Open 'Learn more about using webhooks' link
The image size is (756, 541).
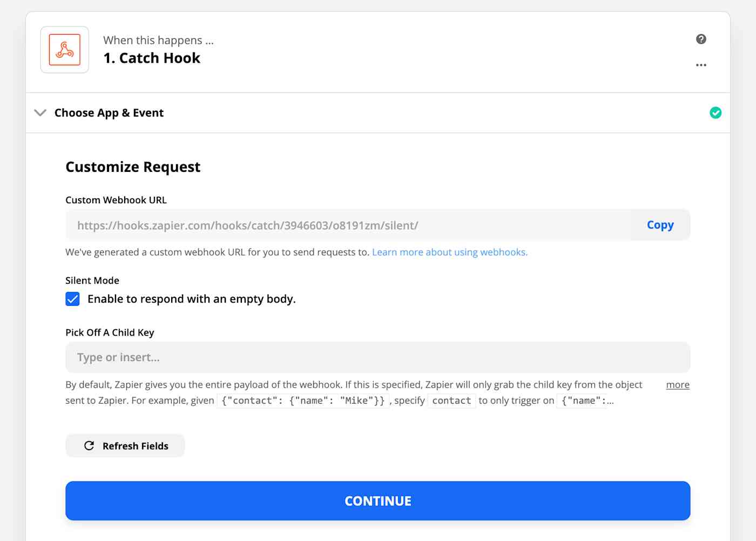[450, 252]
